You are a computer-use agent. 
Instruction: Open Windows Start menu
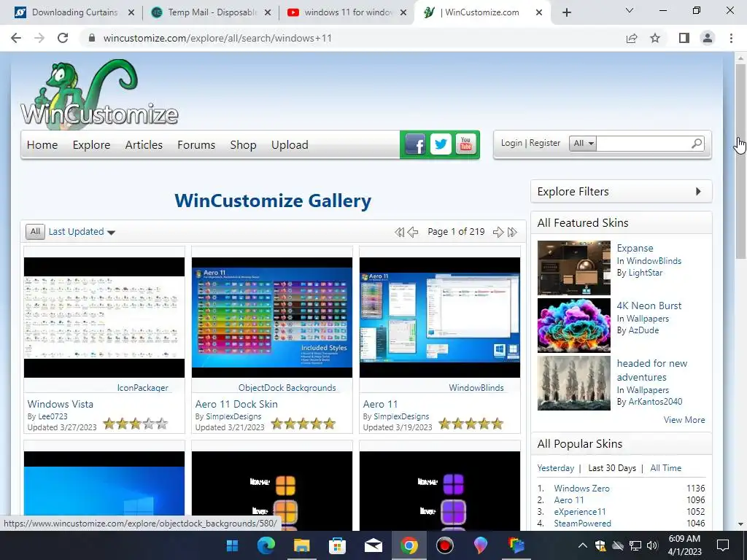pyautogui.click(x=232, y=545)
